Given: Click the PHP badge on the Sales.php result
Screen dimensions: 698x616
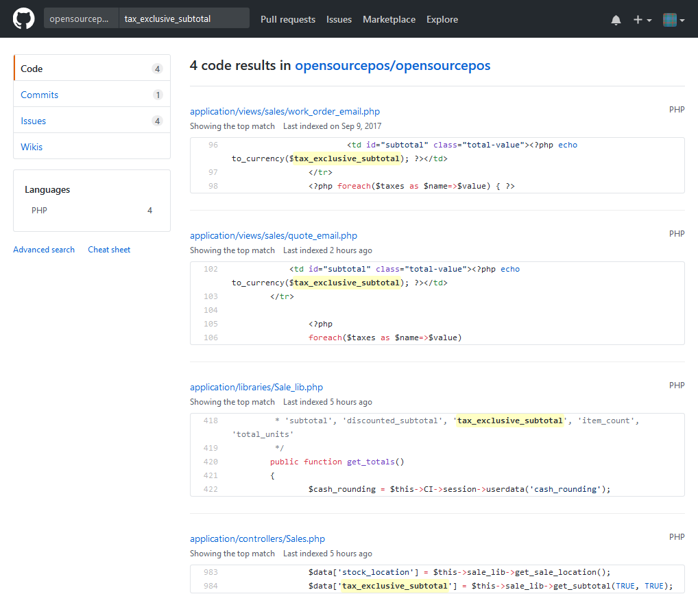Looking at the screenshot, I should pyautogui.click(x=676, y=536).
